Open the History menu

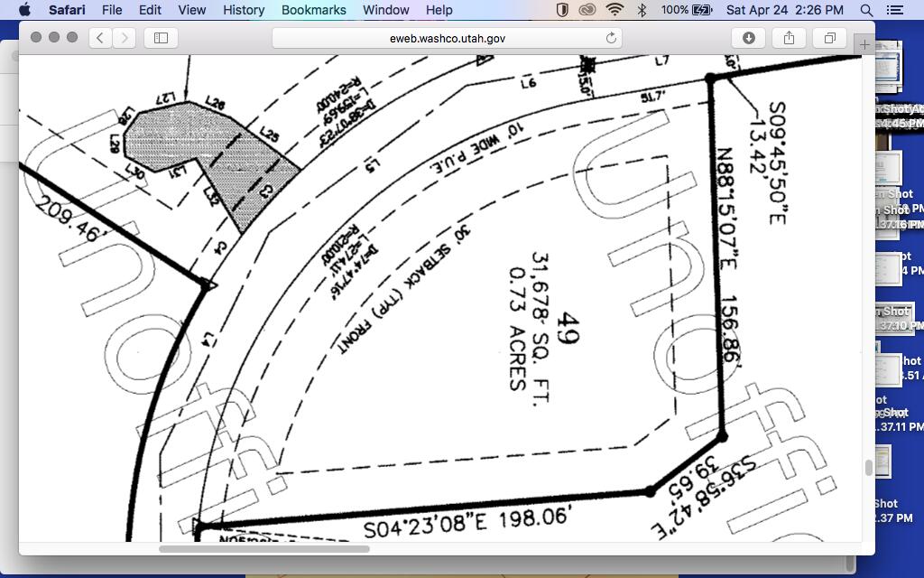point(244,9)
